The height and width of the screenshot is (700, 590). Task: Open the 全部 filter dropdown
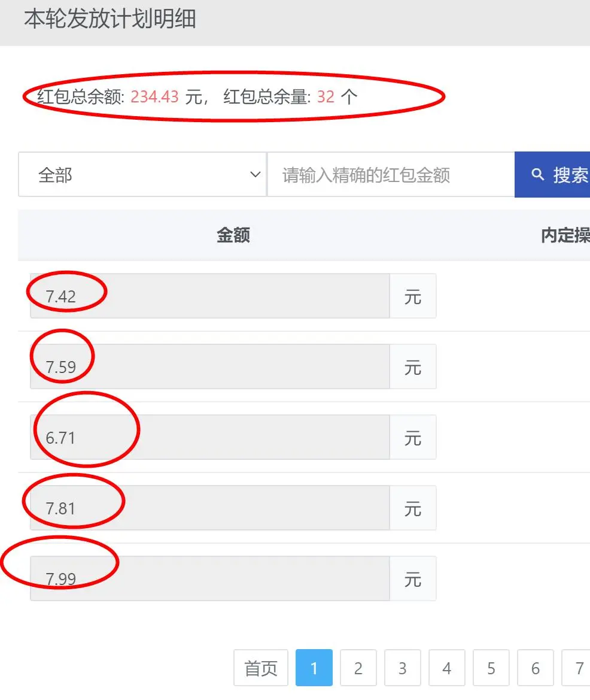[x=142, y=175]
